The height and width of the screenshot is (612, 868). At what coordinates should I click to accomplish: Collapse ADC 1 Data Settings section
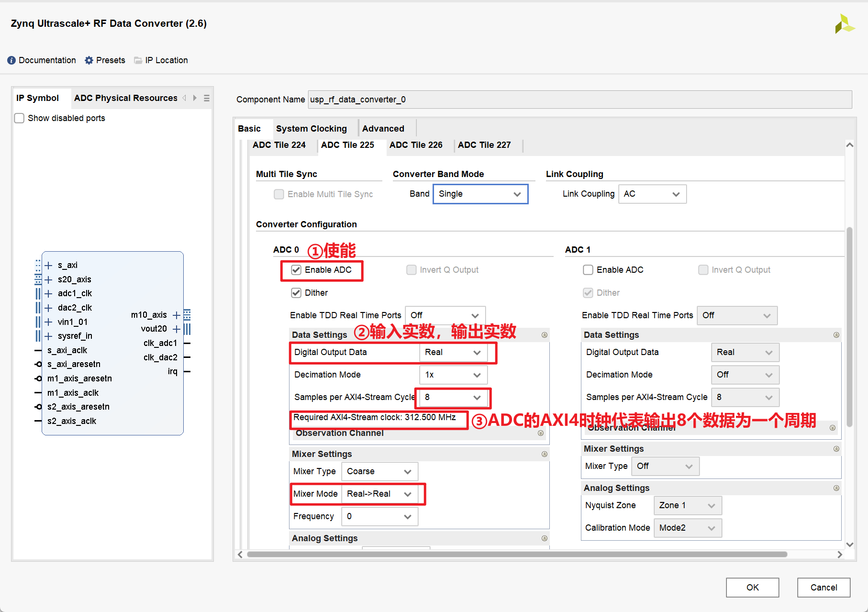[836, 335]
